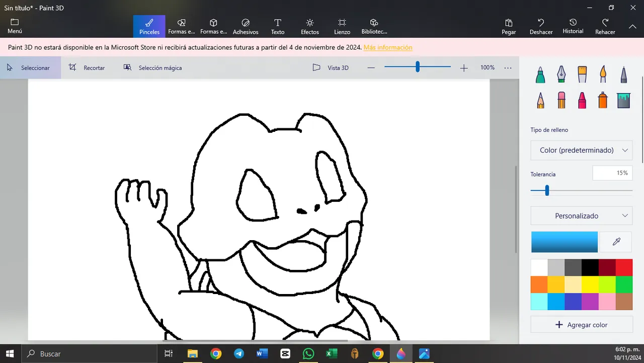Open the Windows Start menu
The height and width of the screenshot is (363, 644).
(10, 353)
